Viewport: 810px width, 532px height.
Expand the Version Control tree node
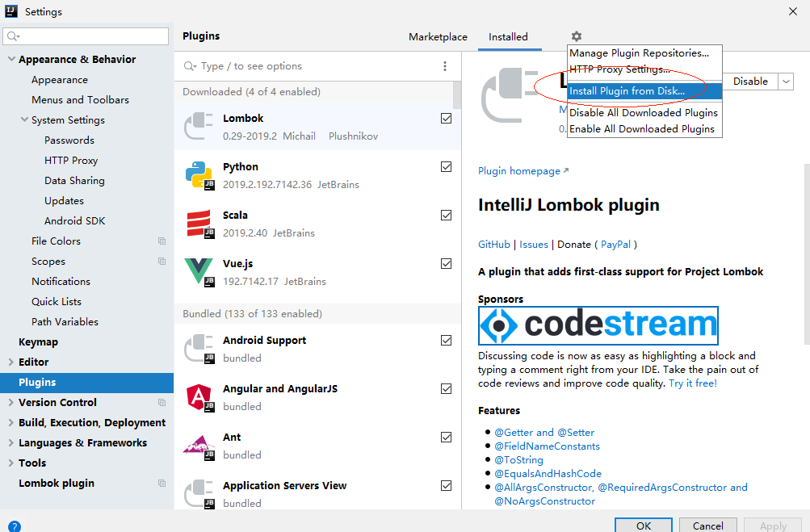[x=10, y=402]
